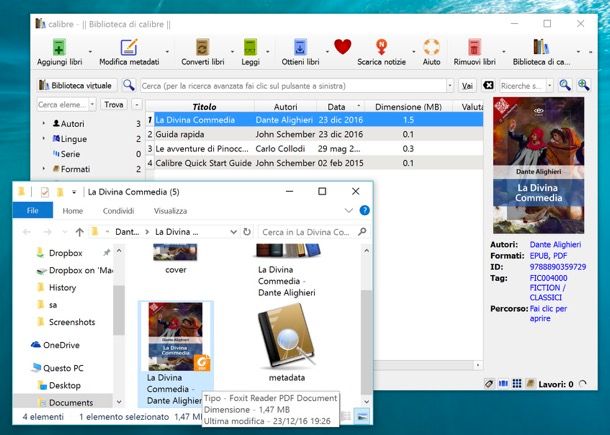This screenshot has width=610, height=435.
Task: Click the Trova button
Action: (x=114, y=104)
